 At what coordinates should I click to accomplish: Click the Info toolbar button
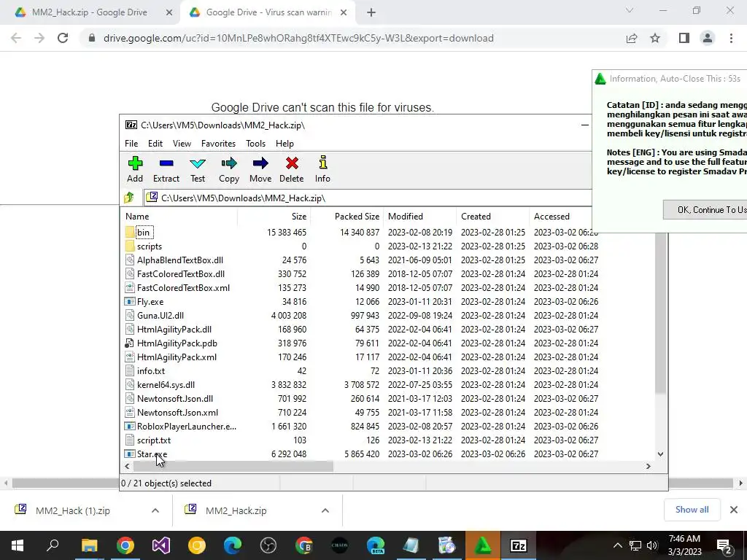(322, 169)
